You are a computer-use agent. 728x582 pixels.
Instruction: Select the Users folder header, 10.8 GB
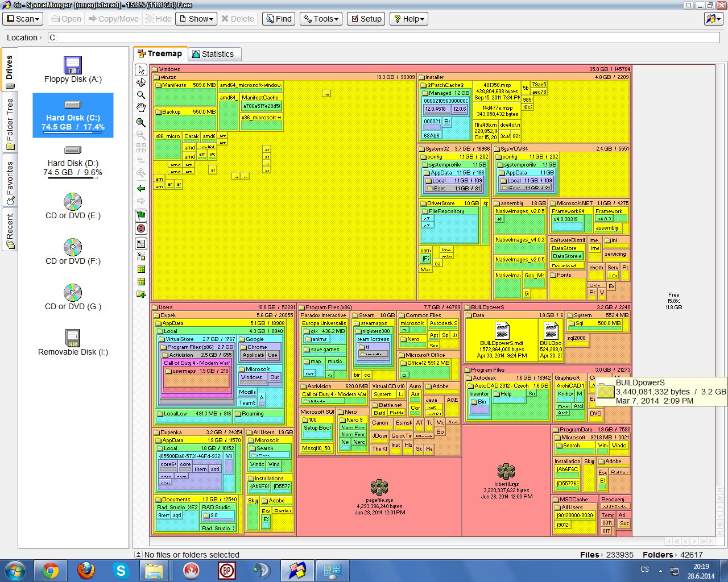click(x=224, y=307)
